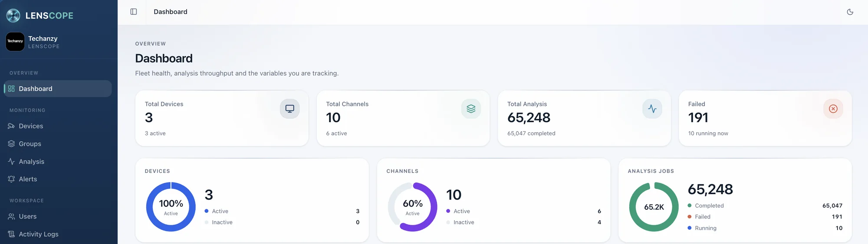The height and width of the screenshot is (244, 868).
Task: Click the purple Active legend dot under Channels
Action: [x=448, y=211]
